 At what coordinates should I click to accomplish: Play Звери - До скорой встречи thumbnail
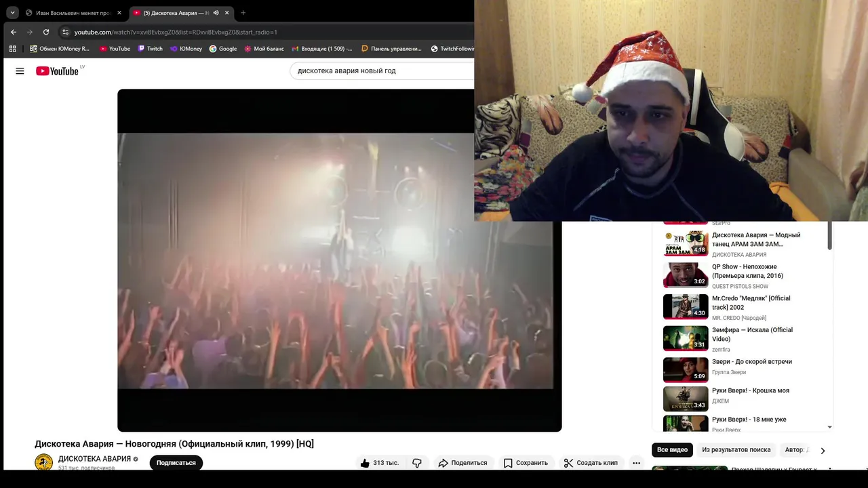coord(686,370)
